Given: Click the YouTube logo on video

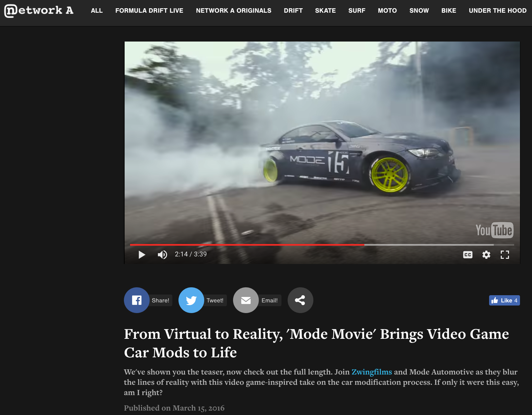Looking at the screenshot, I should (494, 230).
